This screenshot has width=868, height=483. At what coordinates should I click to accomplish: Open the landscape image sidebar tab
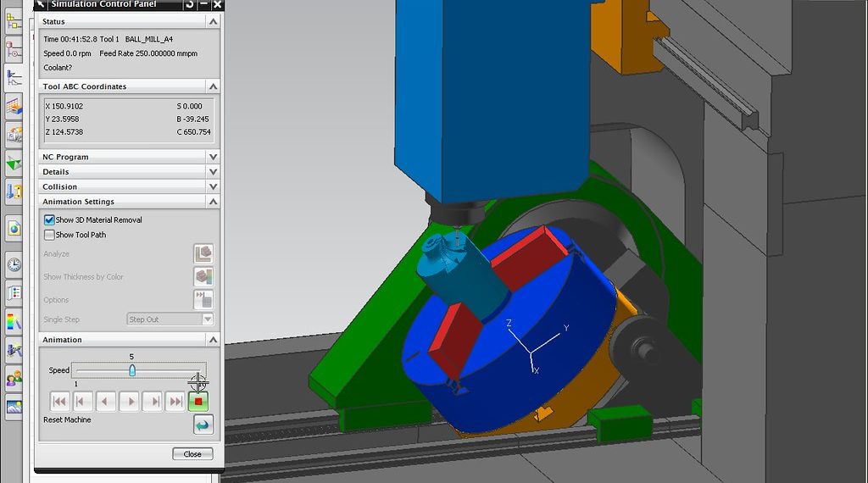(x=14, y=407)
